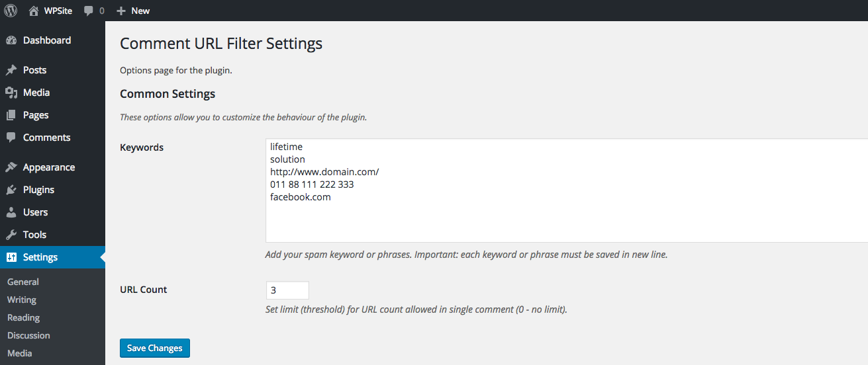Screen dimensions: 868x365
Task: Click inside the Keywords textarea
Action: (567, 190)
